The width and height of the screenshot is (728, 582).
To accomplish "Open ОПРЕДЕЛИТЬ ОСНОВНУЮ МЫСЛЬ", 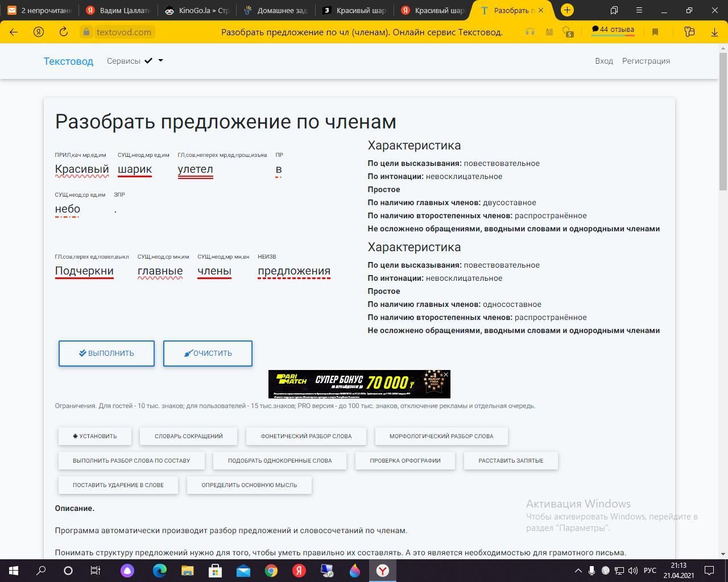I will coord(249,485).
